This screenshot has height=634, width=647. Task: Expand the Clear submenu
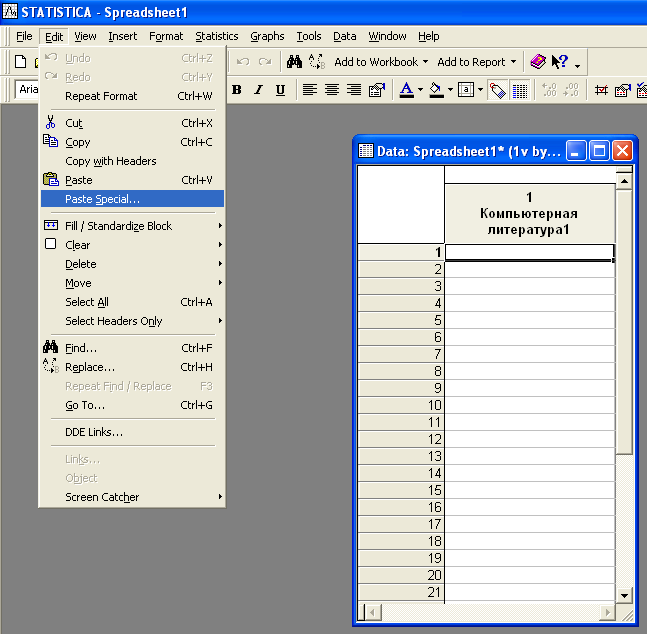[132, 245]
